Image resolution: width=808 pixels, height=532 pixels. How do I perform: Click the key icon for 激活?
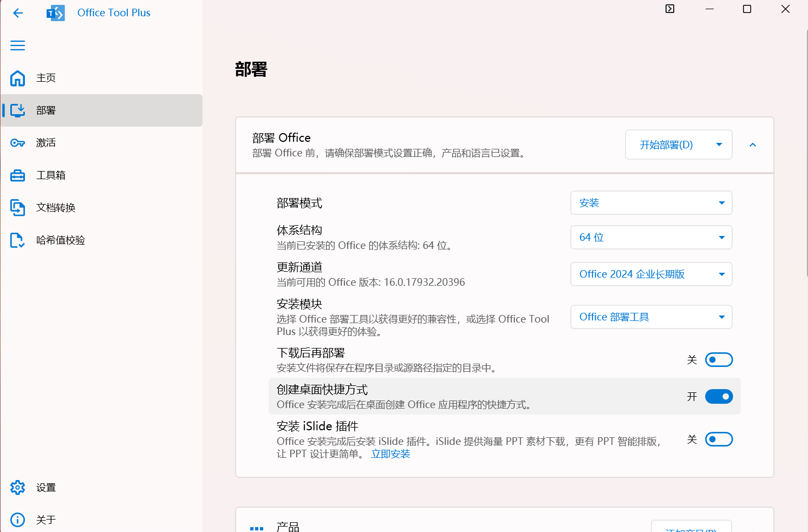click(x=18, y=143)
